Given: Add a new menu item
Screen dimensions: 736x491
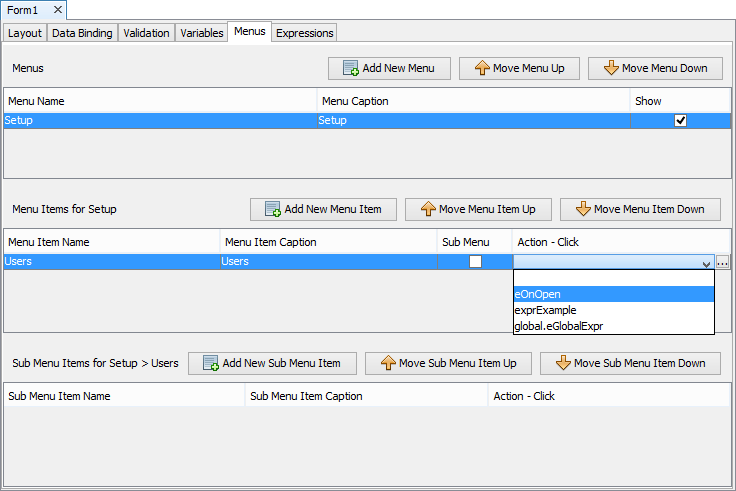Looking at the screenshot, I should point(323,209).
